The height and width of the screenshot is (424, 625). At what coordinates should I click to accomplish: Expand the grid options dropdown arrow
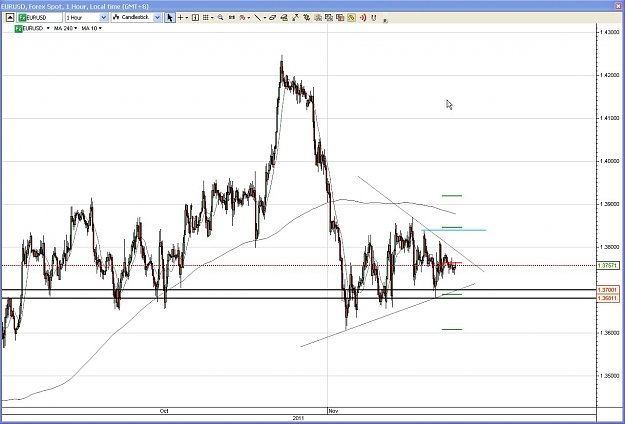(212, 18)
